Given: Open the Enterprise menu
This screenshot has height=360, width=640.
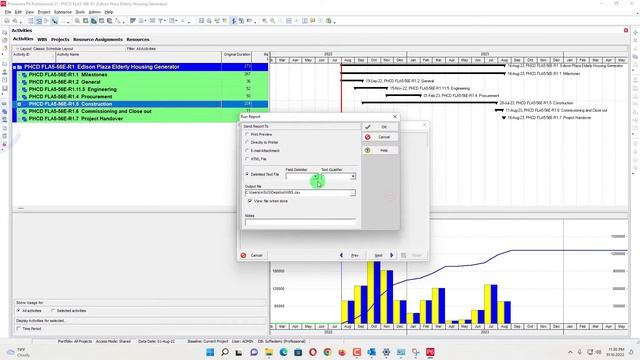Looking at the screenshot, I should point(62,12).
